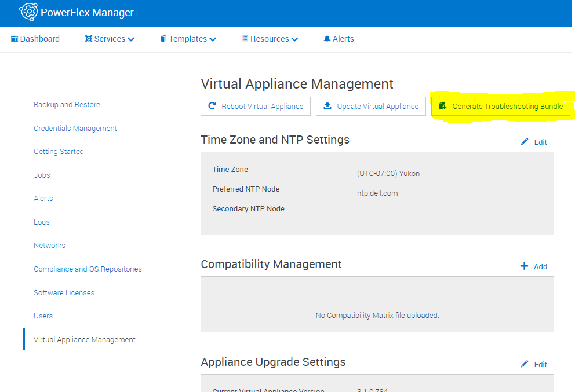The image size is (575, 392).
Task: Click the Dashboard grid icon
Action: coord(13,39)
